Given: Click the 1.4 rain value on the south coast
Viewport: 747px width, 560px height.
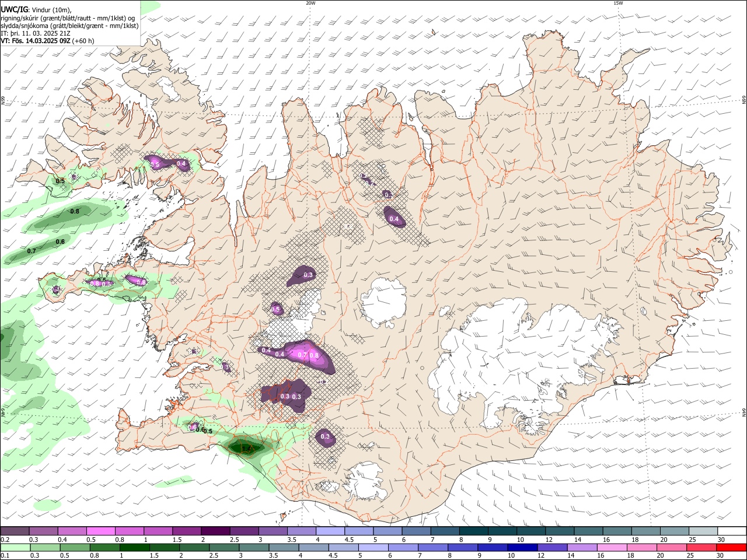Looking at the screenshot, I should pos(246,448).
